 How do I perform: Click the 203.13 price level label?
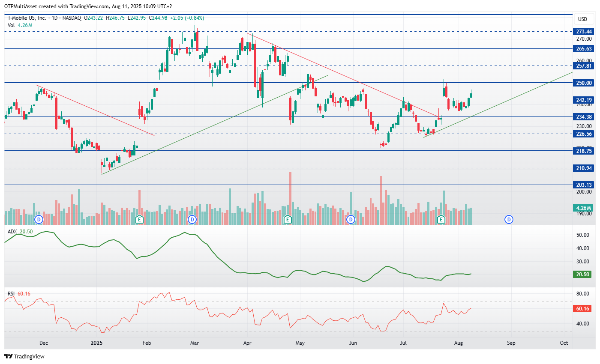click(x=584, y=185)
